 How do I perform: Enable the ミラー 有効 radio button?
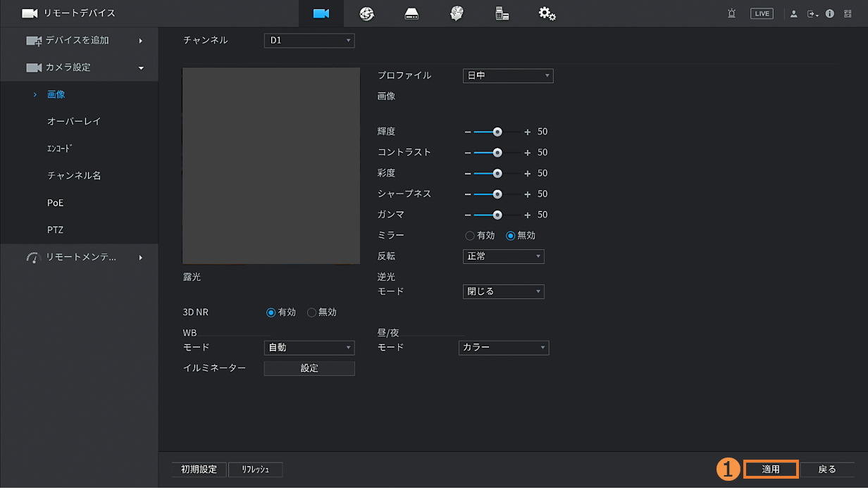(x=470, y=236)
